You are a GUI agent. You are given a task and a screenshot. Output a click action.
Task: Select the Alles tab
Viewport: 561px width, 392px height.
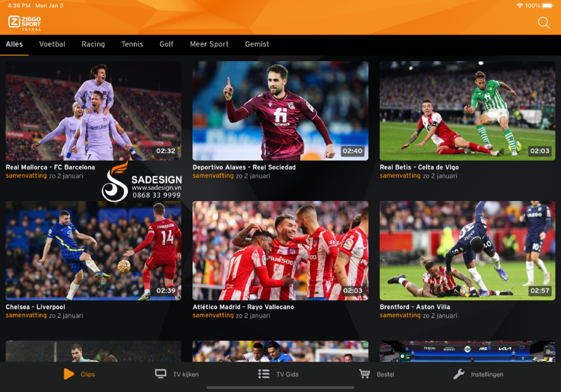[x=14, y=44]
